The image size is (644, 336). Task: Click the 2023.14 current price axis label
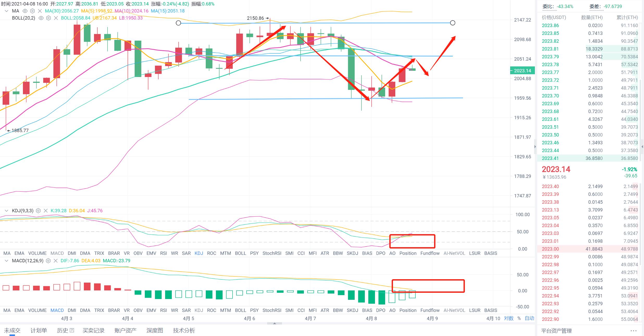(x=522, y=71)
